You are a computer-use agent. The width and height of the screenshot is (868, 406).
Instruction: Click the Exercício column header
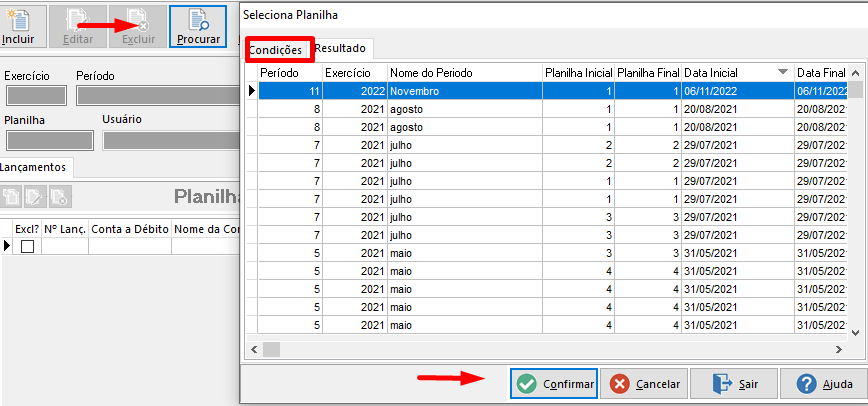pos(355,73)
